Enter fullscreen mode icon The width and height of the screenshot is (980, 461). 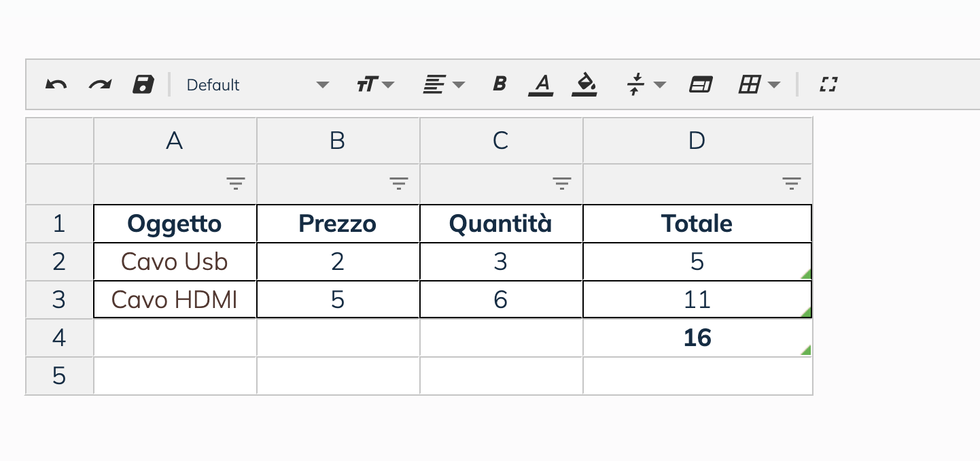pyautogui.click(x=828, y=85)
